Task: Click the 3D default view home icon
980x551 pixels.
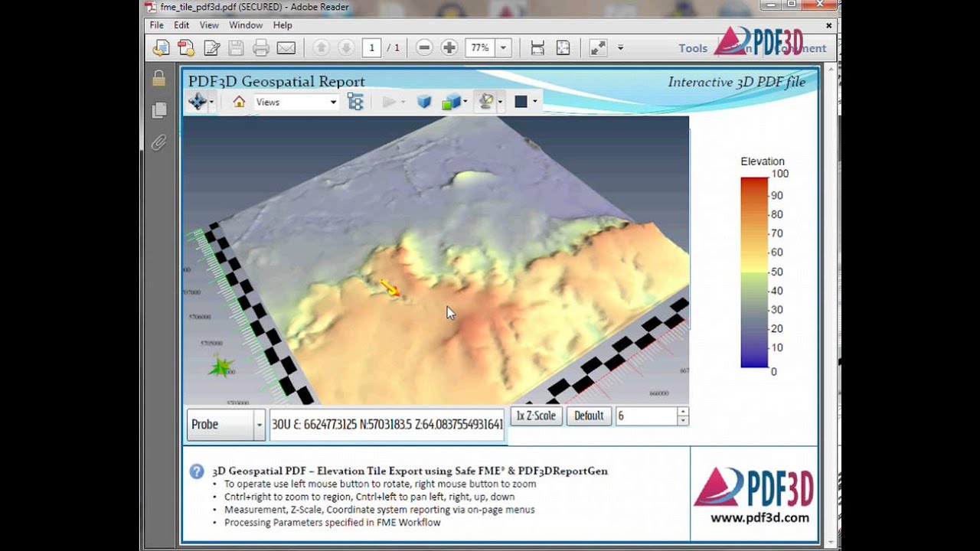Action: coord(239,102)
